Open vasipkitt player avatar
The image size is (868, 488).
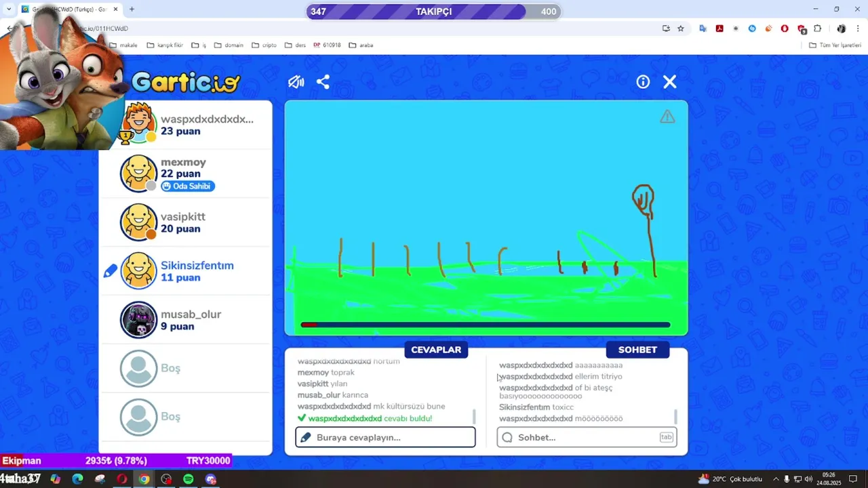[x=139, y=222]
